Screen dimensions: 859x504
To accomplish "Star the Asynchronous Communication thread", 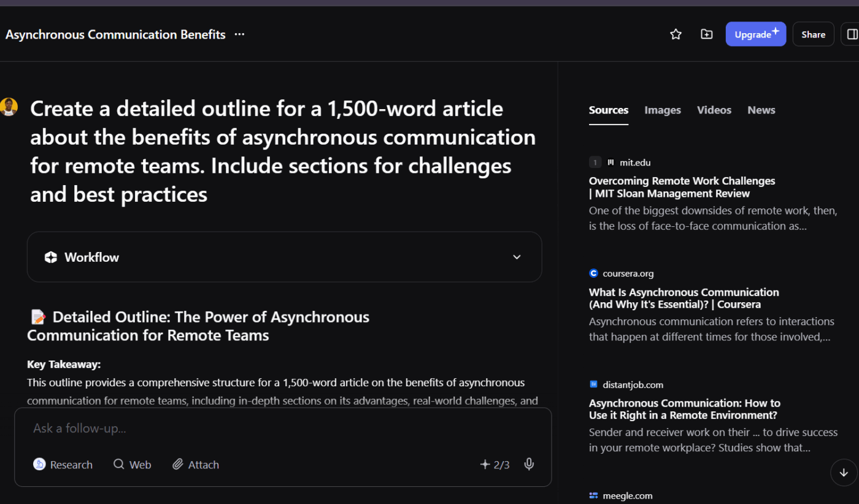I will click(676, 34).
